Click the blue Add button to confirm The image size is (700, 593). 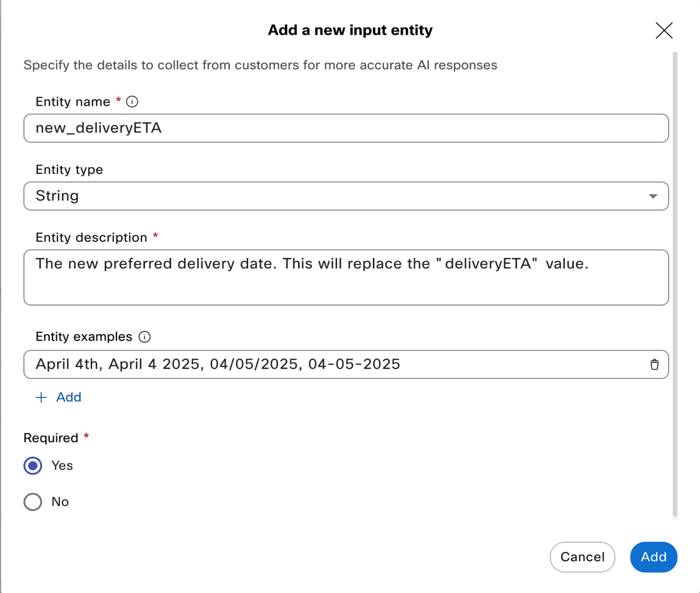click(x=653, y=557)
